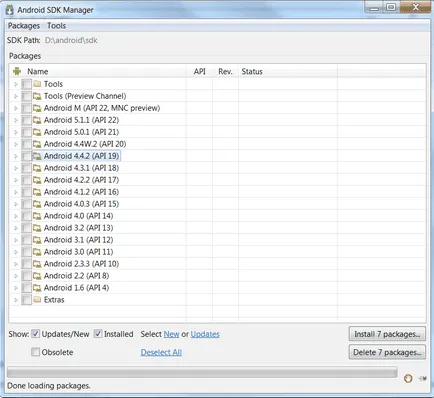
Task: Open the Tools menu in menu bar
Action: click(x=56, y=26)
